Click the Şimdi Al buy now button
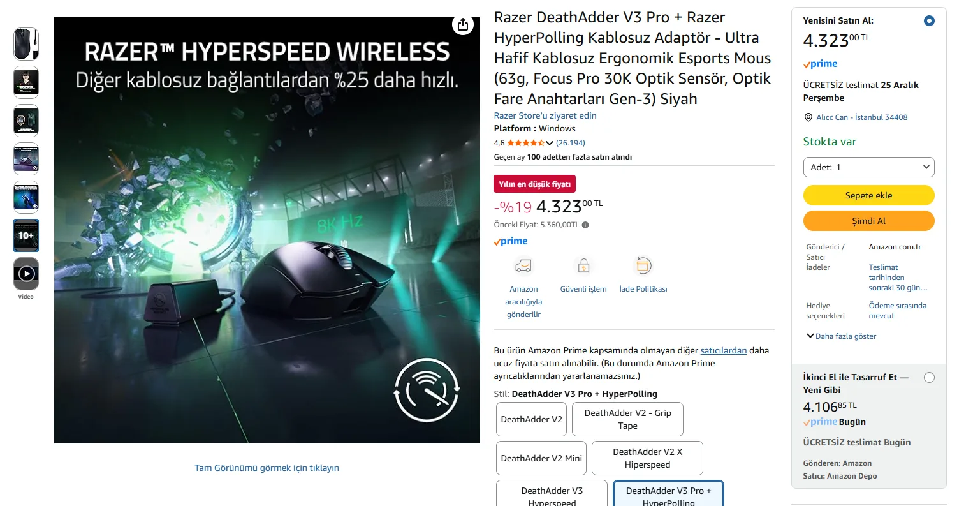Screen dimensions: 980x506 coord(868,221)
